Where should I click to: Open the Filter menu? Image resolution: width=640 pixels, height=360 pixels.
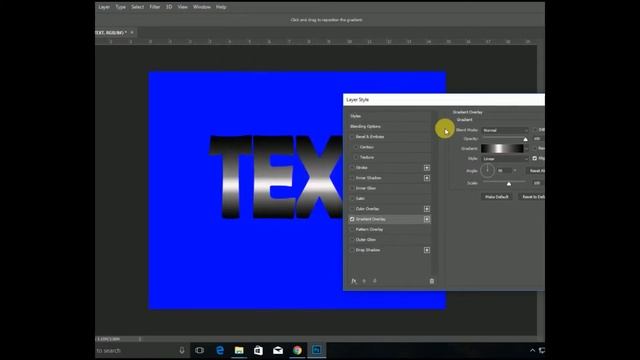tap(155, 7)
